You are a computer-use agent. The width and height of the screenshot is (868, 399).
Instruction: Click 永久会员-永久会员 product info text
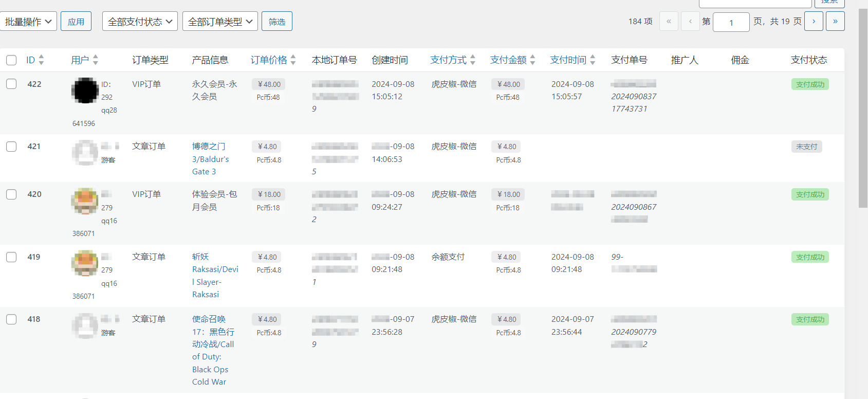pyautogui.click(x=215, y=90)
